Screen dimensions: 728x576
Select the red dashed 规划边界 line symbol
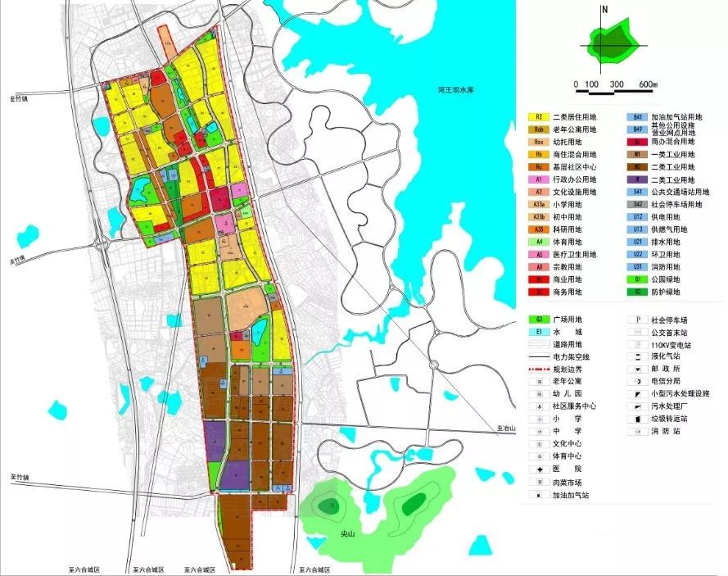pyautogui.click(x=540, y=370)
